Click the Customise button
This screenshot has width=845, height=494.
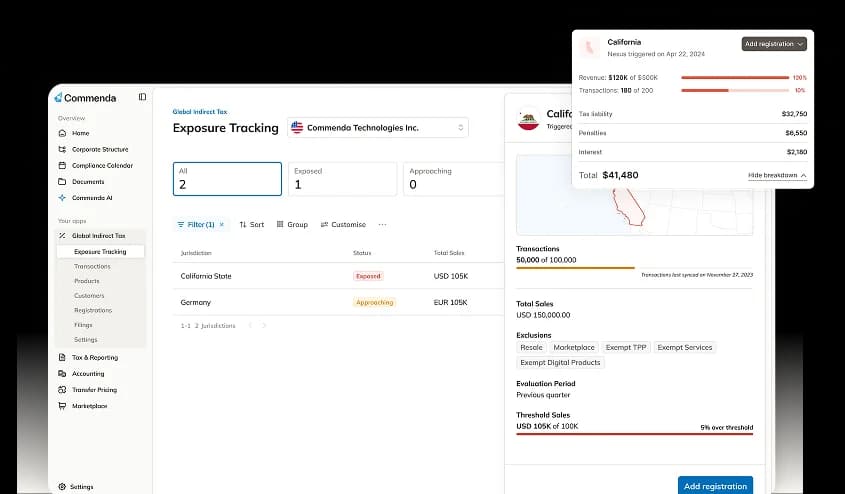(343, 225)
